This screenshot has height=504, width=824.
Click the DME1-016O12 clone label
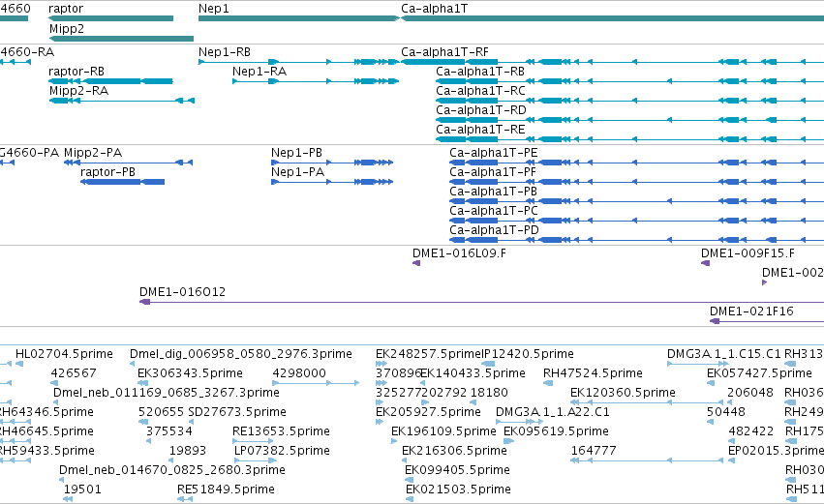click(182, 292)
